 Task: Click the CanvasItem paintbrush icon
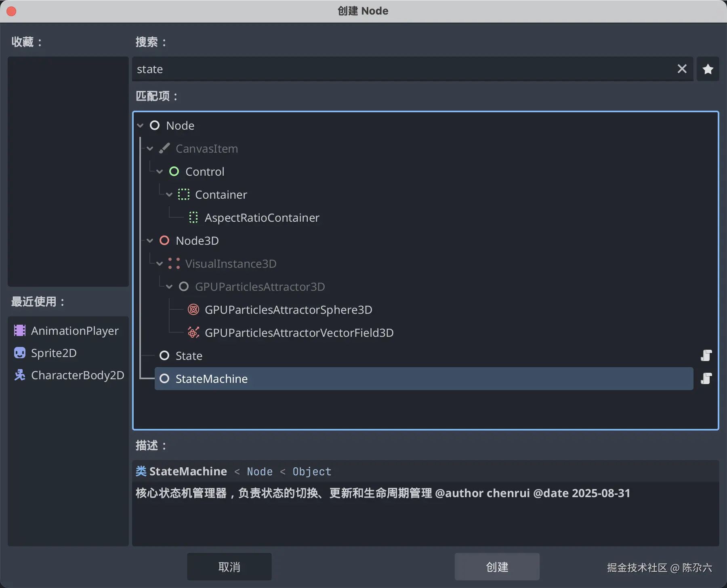[x=164, y=149]
